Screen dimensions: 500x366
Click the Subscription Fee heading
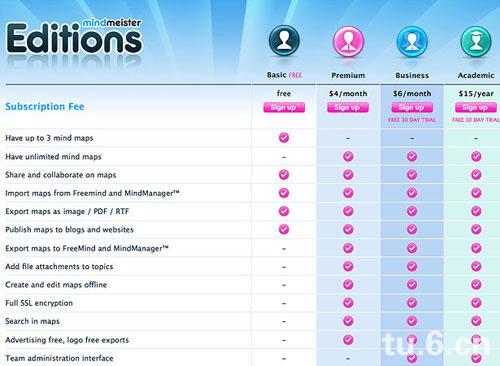[45, 106]
